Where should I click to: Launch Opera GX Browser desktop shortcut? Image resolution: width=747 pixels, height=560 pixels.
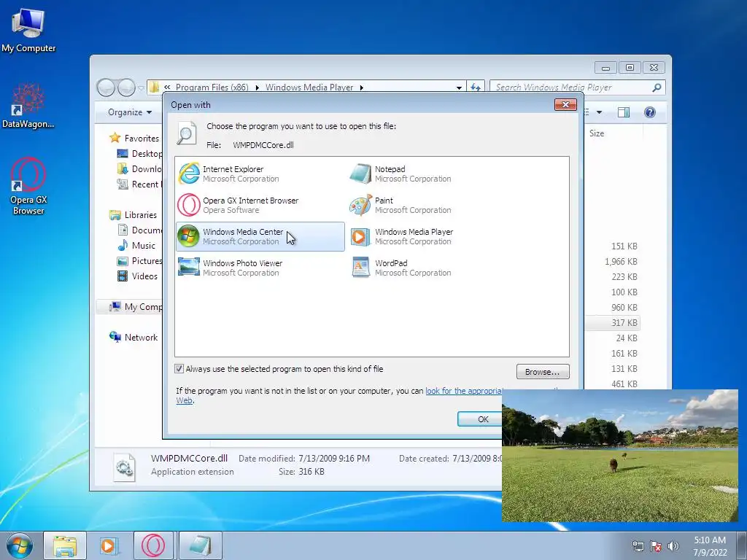(28, 186)
